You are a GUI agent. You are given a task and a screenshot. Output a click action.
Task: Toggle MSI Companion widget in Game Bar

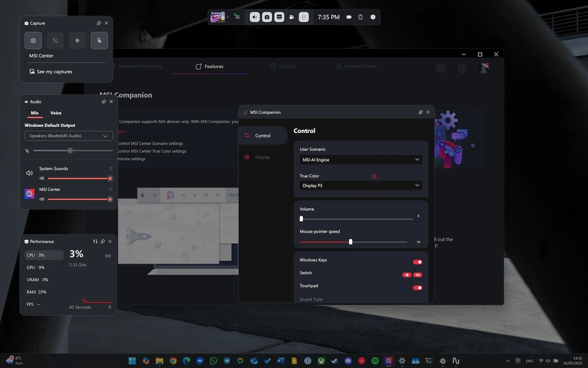point(304,17)
